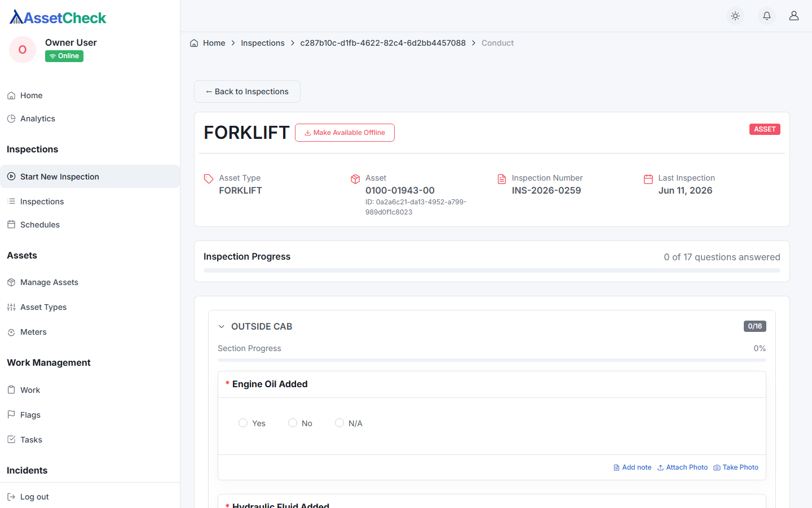Click the Inspection Number document icon

[502, 179]
